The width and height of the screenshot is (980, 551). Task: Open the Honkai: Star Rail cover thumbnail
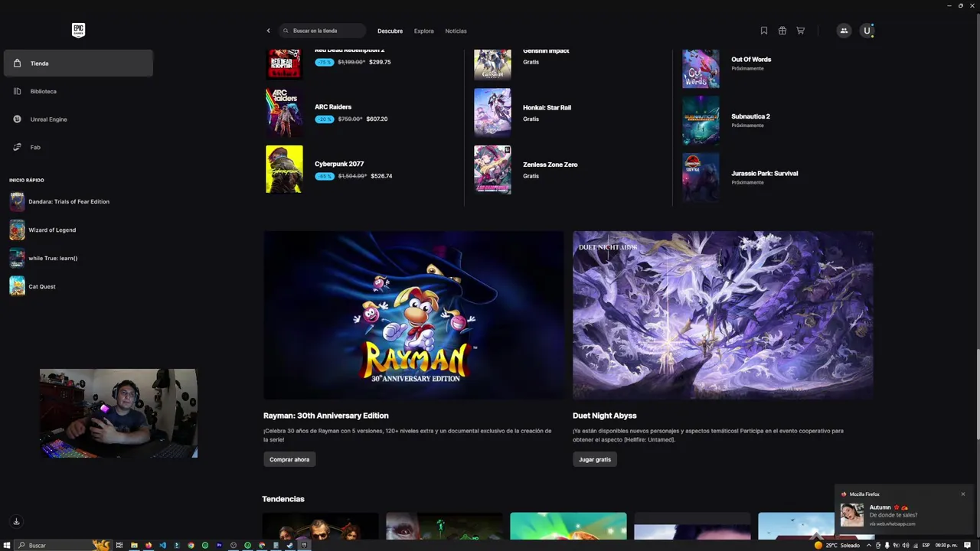pyautogui.click(x=492, y=112)
